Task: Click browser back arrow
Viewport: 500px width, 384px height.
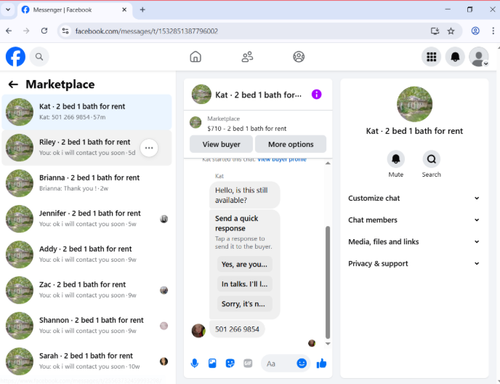Action: (x=9, y=31)
